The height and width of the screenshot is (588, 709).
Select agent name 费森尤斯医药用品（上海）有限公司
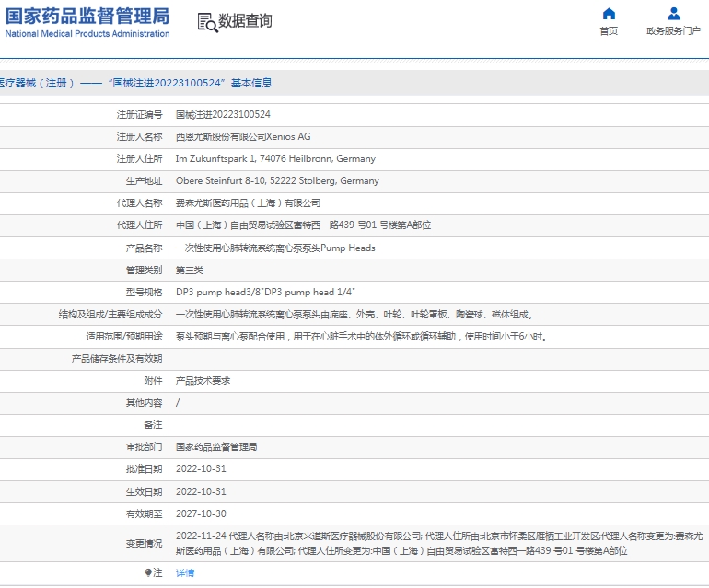click(x=249, y=203)
